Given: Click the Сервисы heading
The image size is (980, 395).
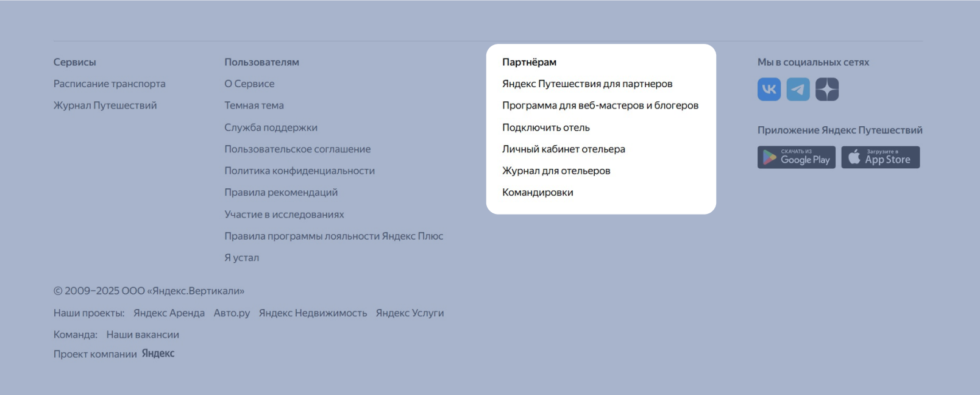Looking at the screenshot, I should coord(74,62).
